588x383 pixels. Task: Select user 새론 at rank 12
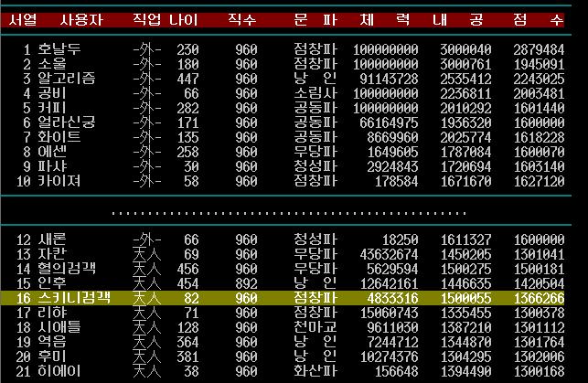coord(52,239)
